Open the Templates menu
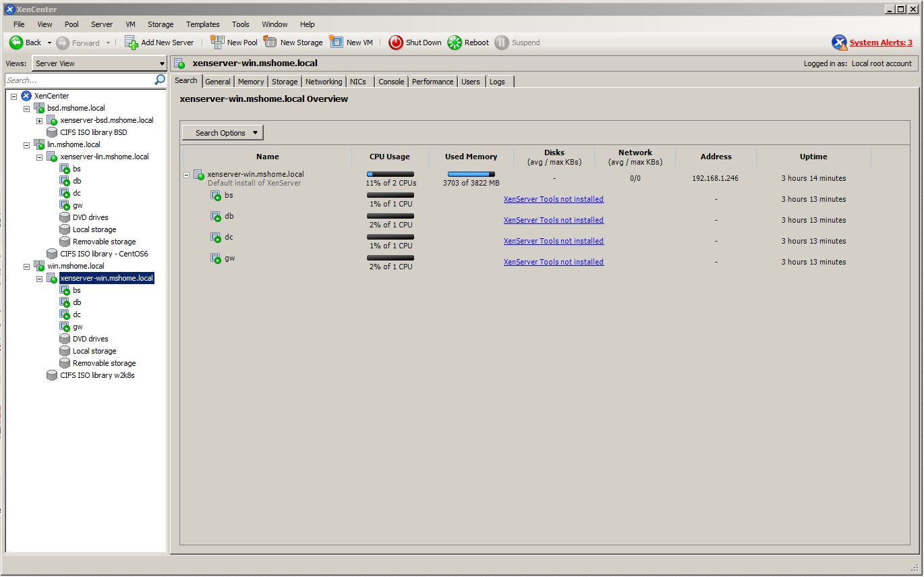The width and height of the screenshot is (924, 577). click(x=202, y=24)
